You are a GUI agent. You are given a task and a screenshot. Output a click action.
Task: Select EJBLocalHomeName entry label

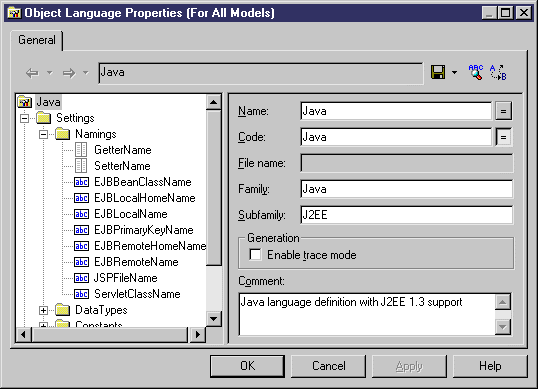pyautogui.click(x=145, y=198)
